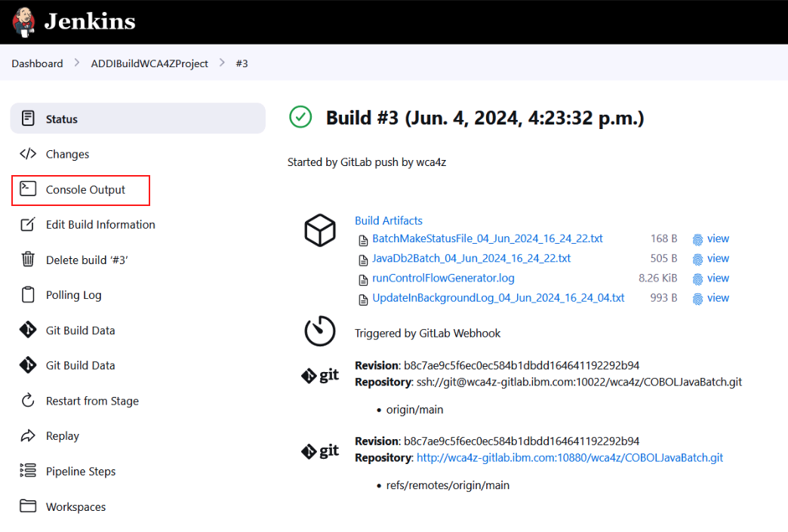
Task: Click the refs/remotes/origin/main branch entry
Action: (x=448, y=485)
